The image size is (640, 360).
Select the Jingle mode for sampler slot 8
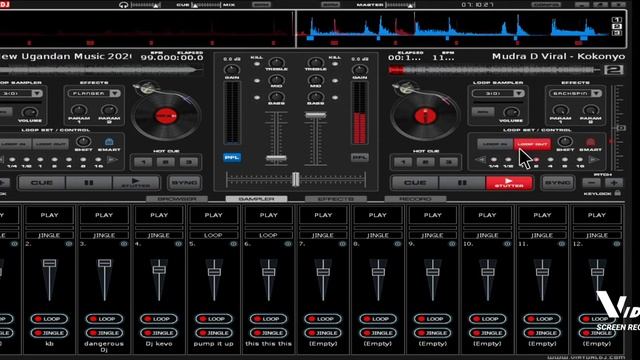[x=378, y=333]
